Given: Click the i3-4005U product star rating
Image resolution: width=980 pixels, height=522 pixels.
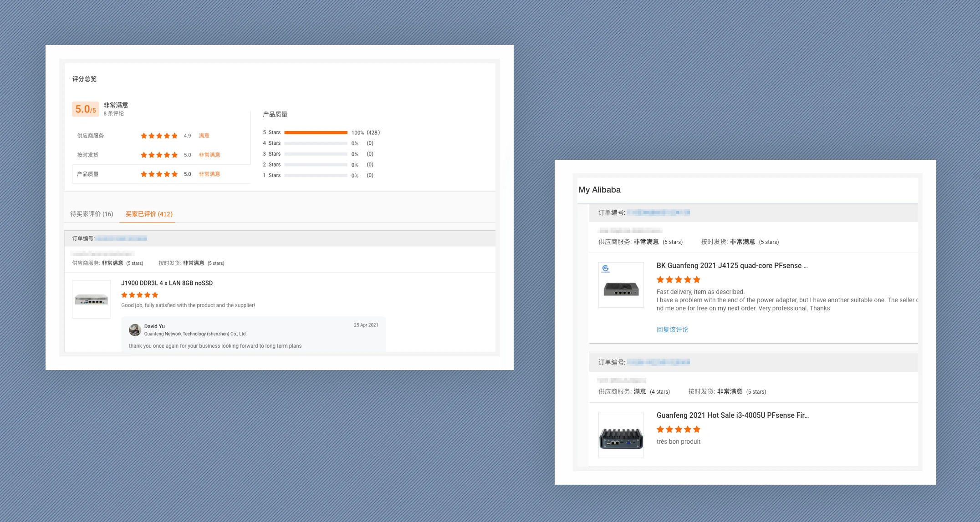Looking at the screenshot, I should [x=678, y=430].
